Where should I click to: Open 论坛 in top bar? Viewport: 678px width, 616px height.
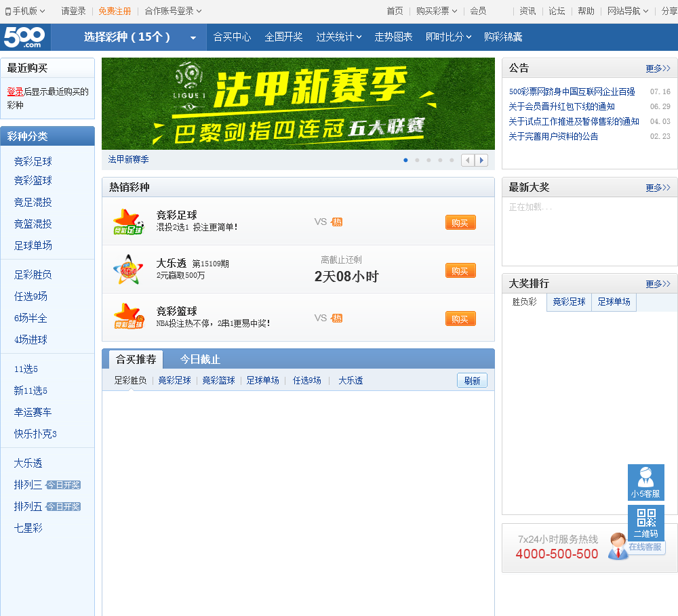click(x=557, y=12)
